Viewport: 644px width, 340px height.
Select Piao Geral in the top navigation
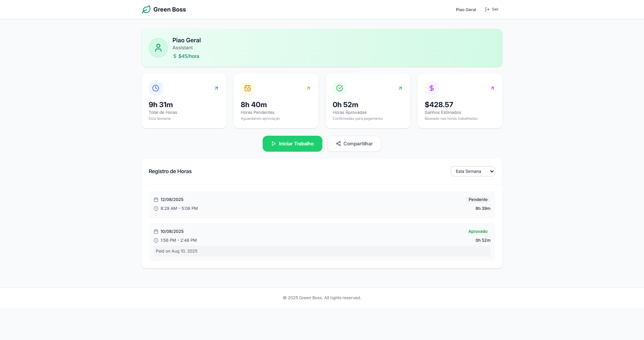point(466,9)
